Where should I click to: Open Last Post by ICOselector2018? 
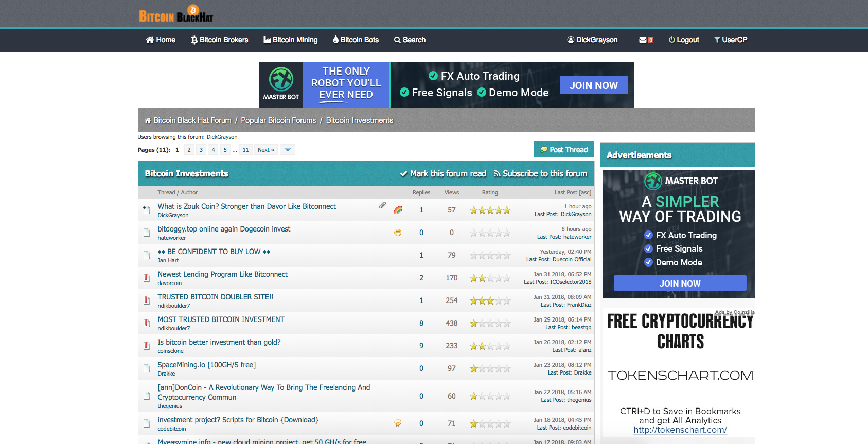571,282
